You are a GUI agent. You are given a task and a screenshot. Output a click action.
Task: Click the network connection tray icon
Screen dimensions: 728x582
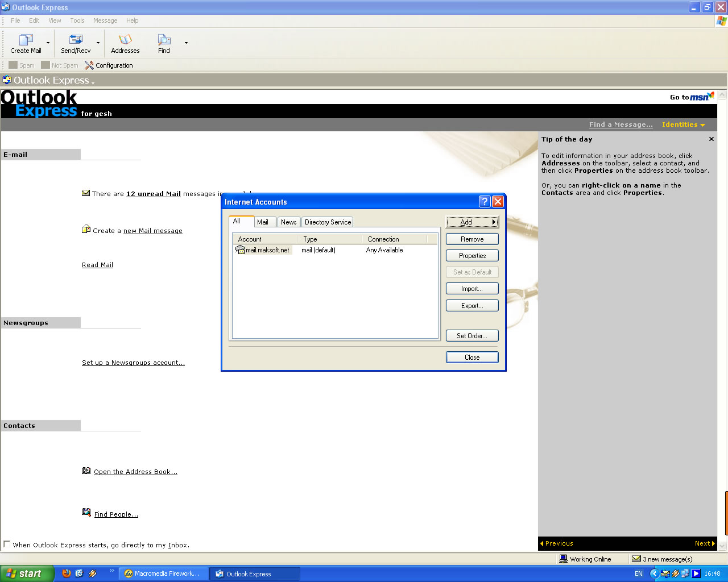point(685,573)
